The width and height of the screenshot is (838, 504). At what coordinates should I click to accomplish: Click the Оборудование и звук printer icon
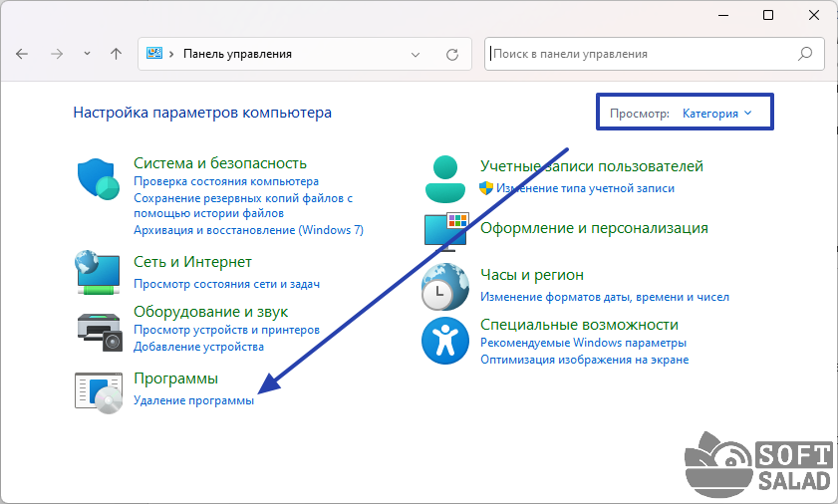100,332
